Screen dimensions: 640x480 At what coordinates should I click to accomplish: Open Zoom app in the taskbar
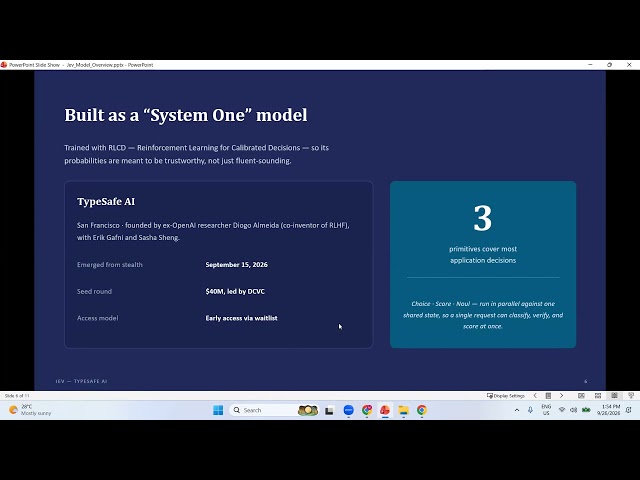coord(348,410)
